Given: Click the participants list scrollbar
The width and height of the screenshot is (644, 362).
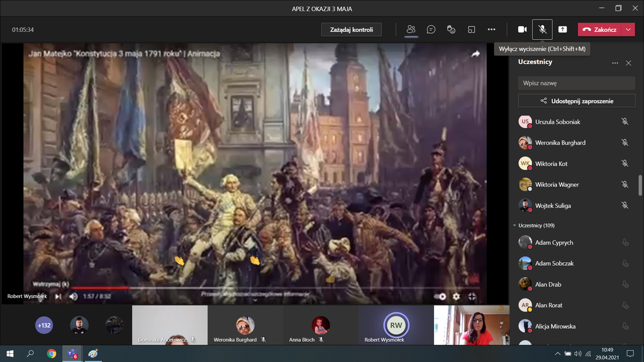Looking at the screenshot, I should click(x=640, y=185).
